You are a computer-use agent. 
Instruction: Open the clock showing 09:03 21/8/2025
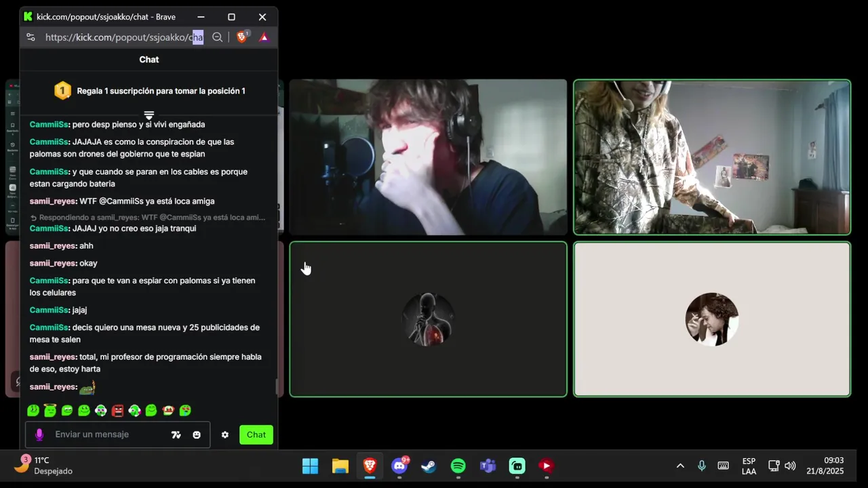click(x=825, y=466)
